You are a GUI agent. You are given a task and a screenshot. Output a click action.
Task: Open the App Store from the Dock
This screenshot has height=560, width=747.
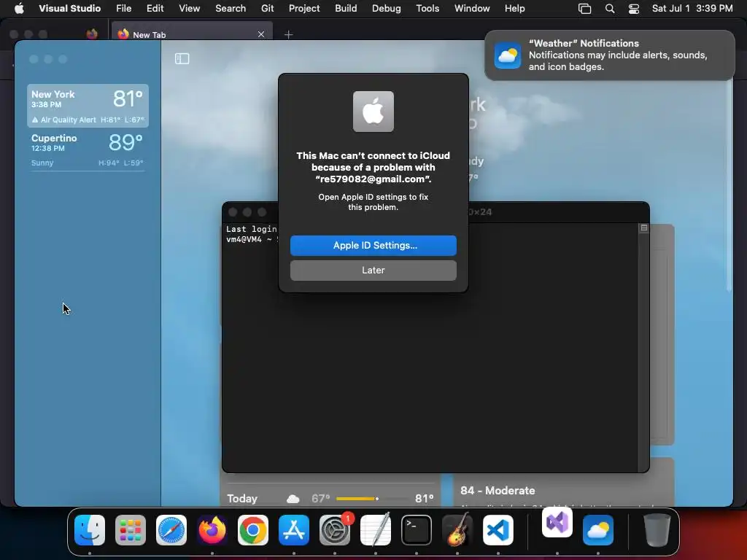click(294, 530)
